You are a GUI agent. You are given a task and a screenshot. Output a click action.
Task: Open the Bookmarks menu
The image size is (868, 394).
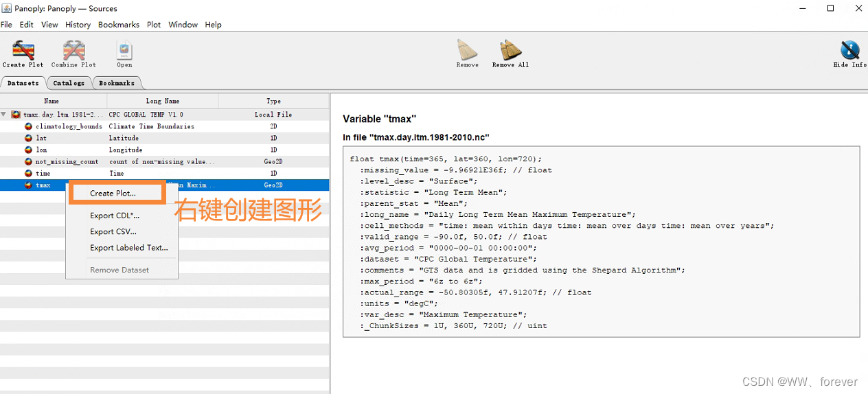pyautogui.click(x=119, y=25)
